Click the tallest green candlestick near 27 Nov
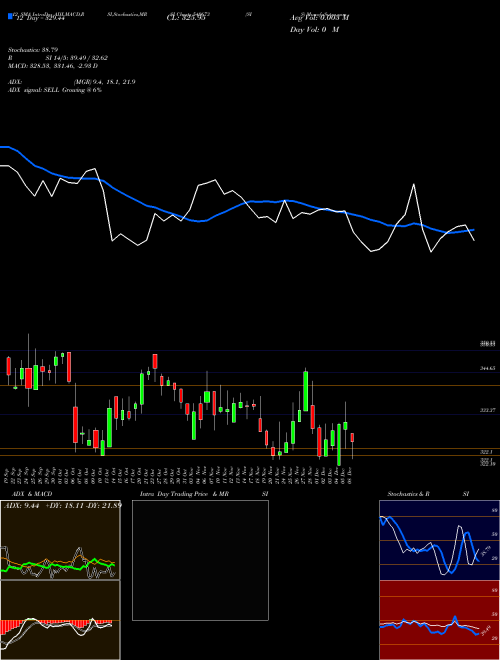Screen dimensions: 500x660 point(306,391)
